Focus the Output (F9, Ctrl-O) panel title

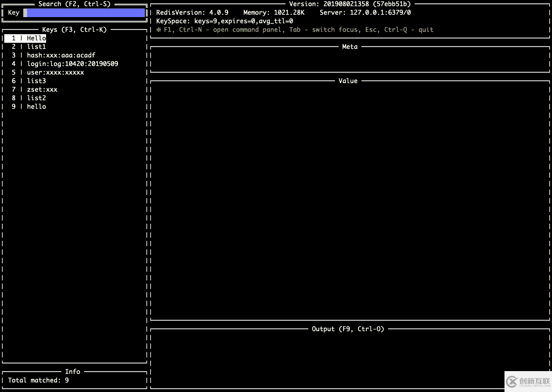coord(348,329)
